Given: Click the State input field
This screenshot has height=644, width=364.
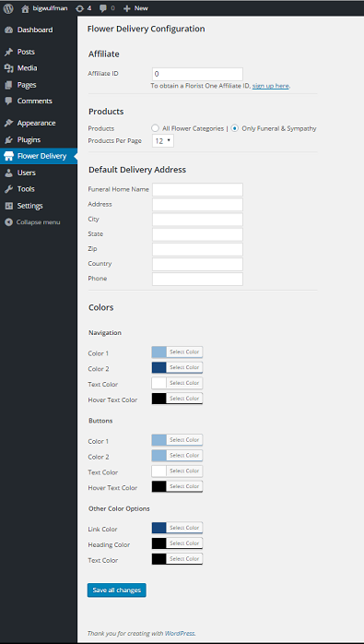Looking at the screenshot, I should pos(197,234).
